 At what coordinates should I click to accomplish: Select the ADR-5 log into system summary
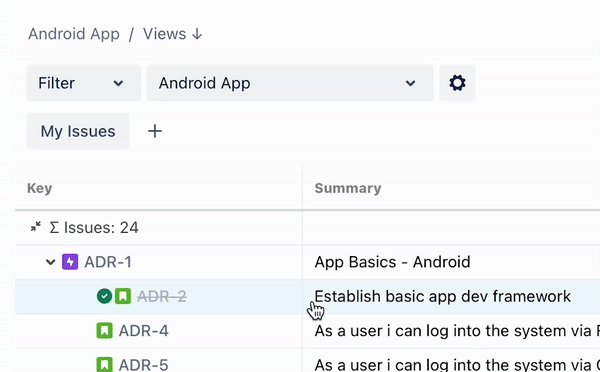point(457,365)
